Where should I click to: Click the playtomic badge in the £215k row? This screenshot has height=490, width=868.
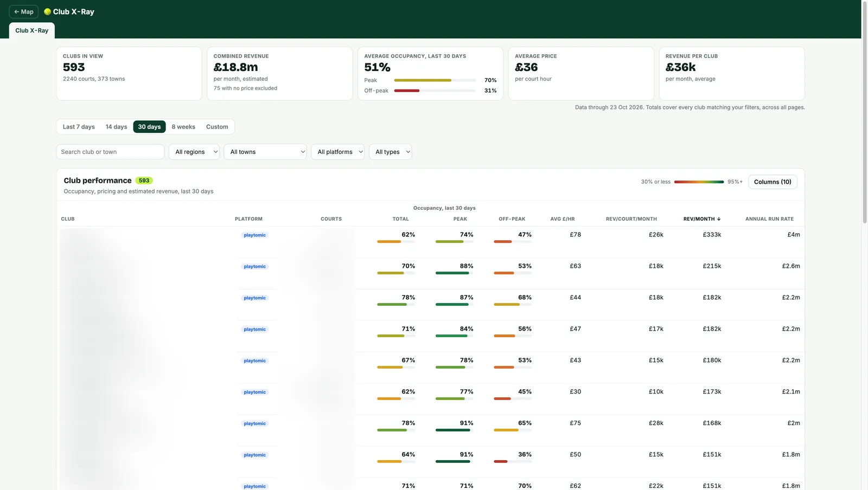(x=254, y=267)
